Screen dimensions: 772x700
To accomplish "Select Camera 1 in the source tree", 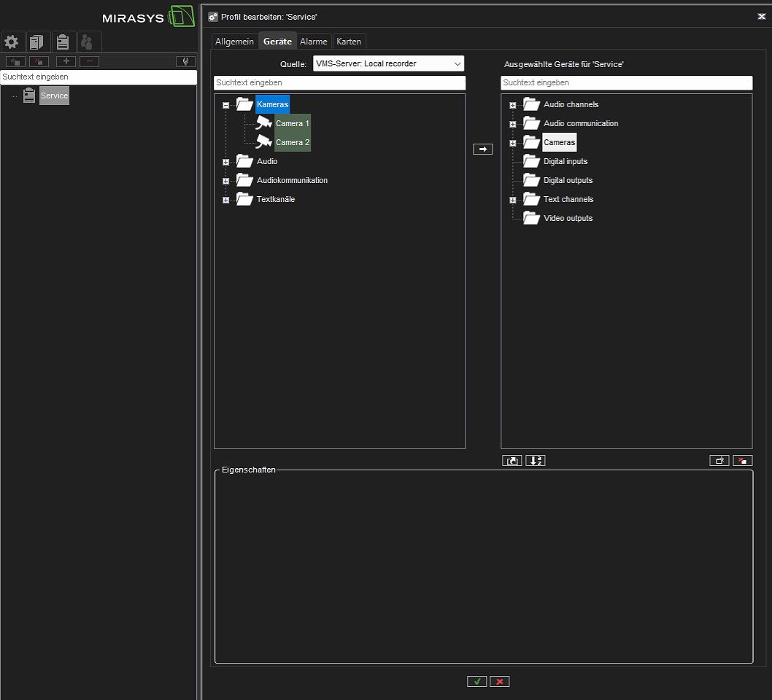I will (292, 124).
